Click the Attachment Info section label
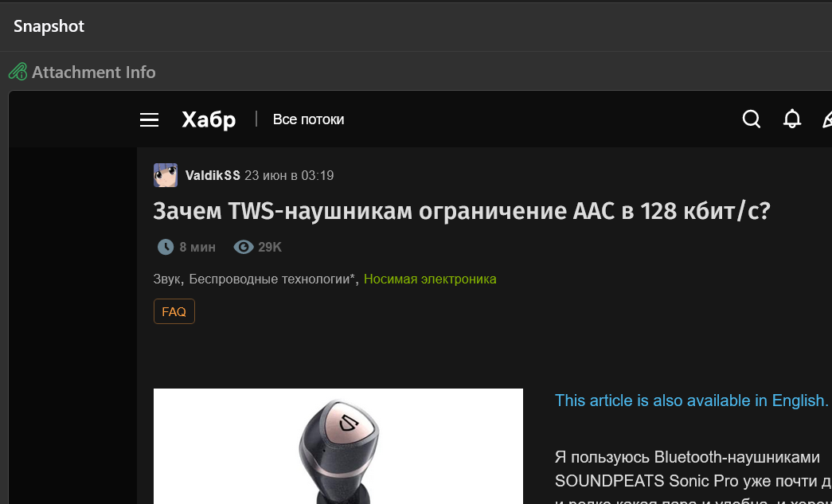The width and height of the screenshot is (832, 504). tap(94, 72)
